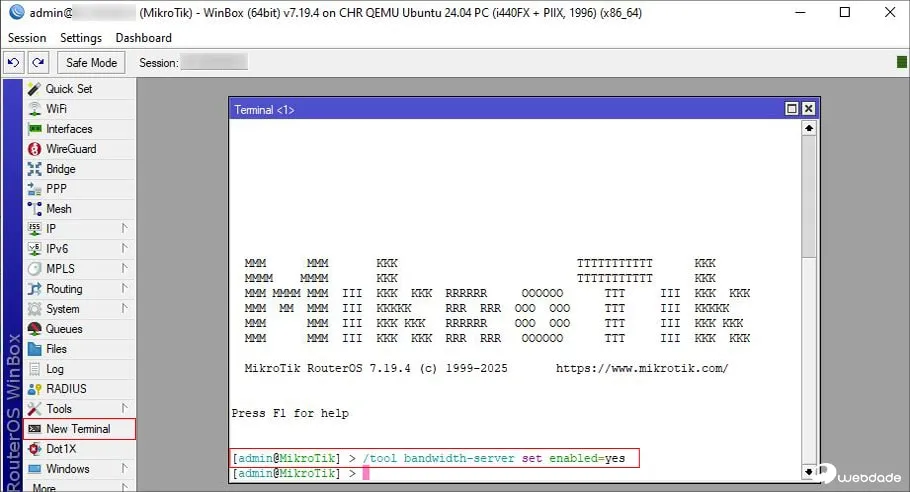Expand the IP submenu arrow

[x=125, y=229]
